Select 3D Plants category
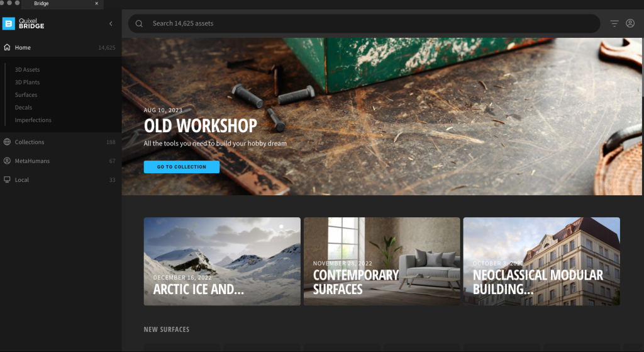Screen dimensions: 644x352 27,82
